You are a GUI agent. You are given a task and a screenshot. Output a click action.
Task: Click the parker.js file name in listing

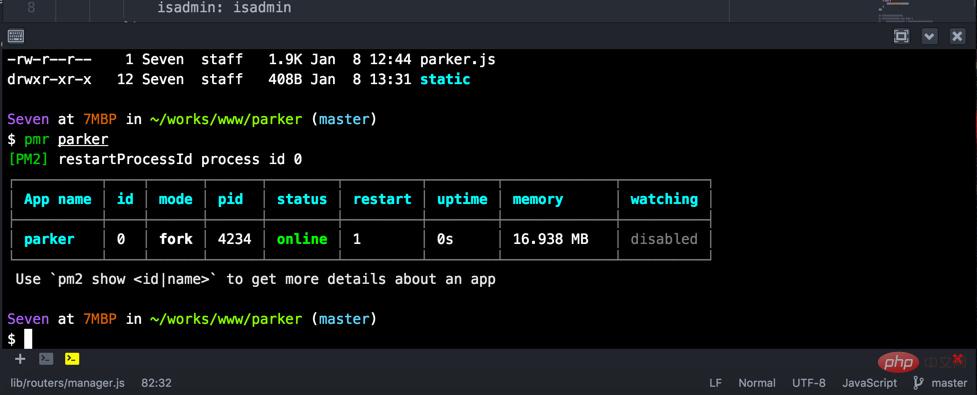coord(457,60)
